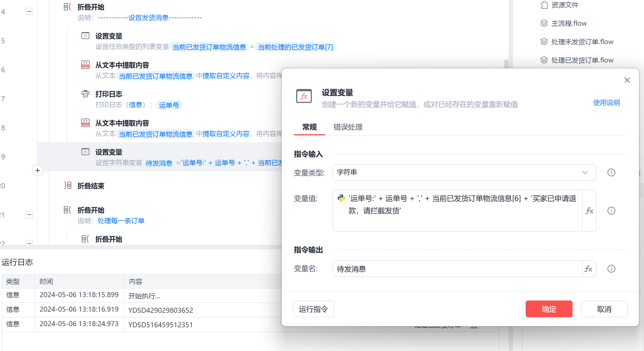644x351 pixels.
Task: Click the 资源文件 folder icon
Action: coord(544,5)
